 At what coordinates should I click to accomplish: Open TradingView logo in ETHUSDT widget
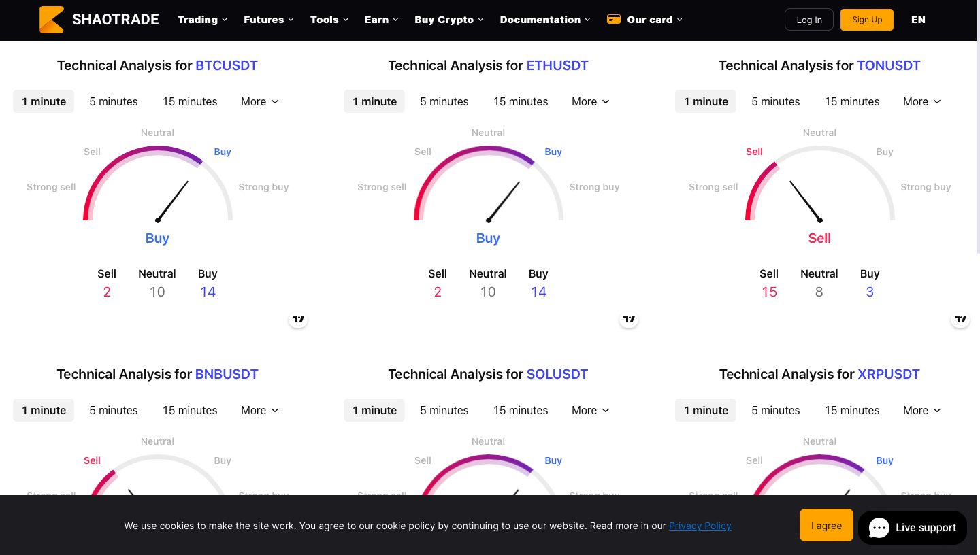click(x=629, y=319)
